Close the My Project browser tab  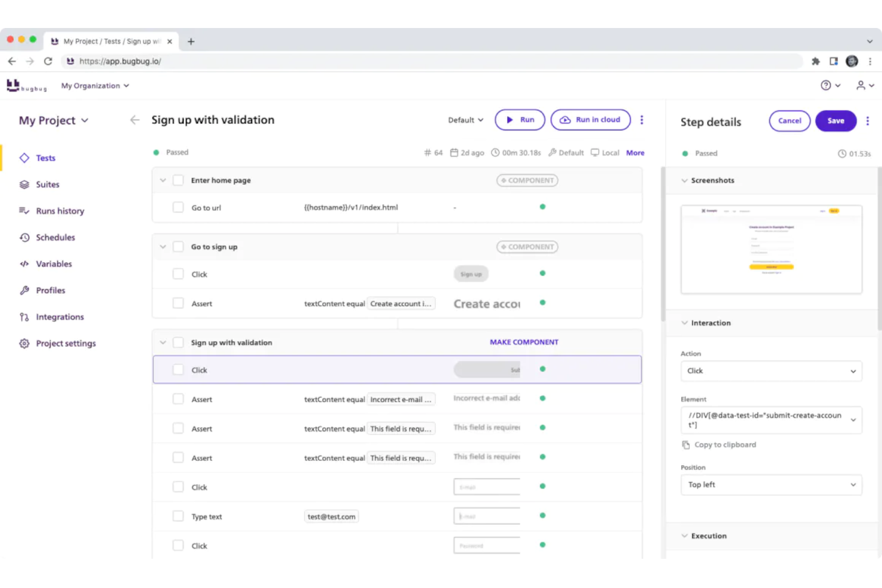(170, 41)
